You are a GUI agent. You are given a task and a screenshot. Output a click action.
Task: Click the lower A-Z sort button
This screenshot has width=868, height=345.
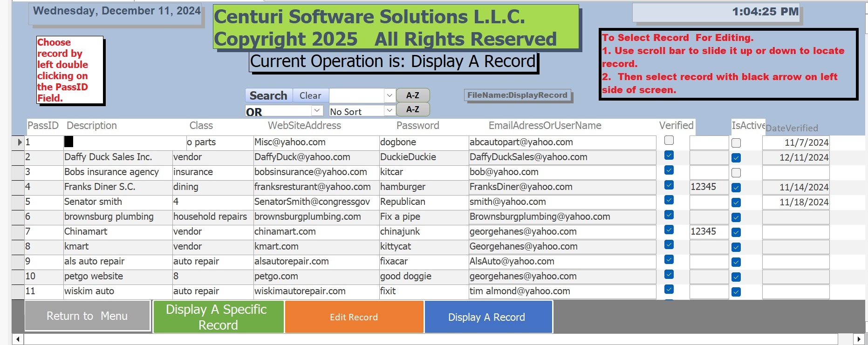click(x=413, y=109)
